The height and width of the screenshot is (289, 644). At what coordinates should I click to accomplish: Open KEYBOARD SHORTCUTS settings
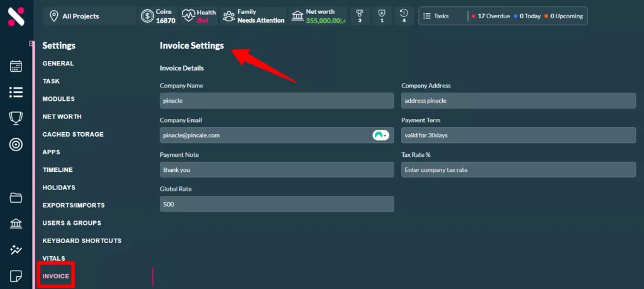click(82, 240)
